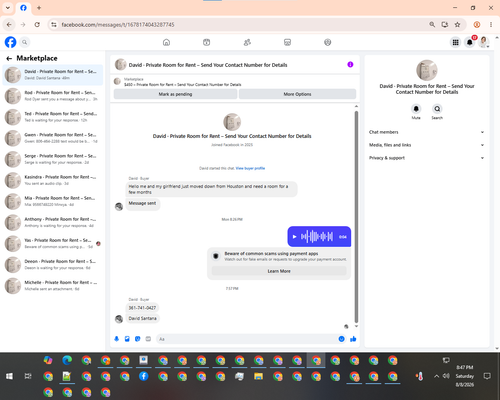
Task: Open Chrome three-dot menu
Action: point(491,25)
